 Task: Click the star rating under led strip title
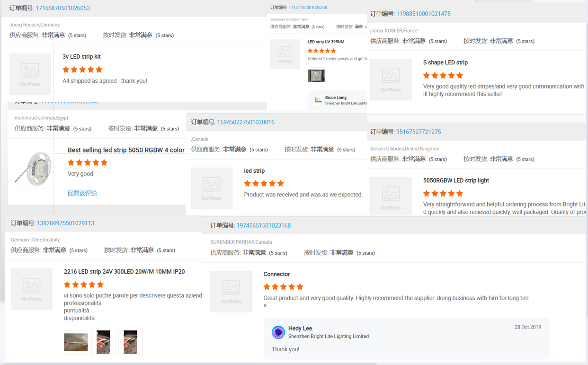tap(264, 183)
